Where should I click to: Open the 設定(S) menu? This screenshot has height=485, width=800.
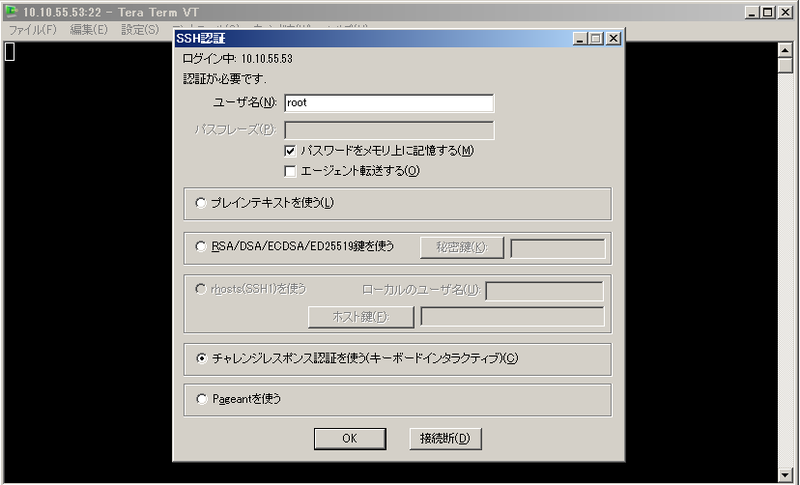(140, 30)
